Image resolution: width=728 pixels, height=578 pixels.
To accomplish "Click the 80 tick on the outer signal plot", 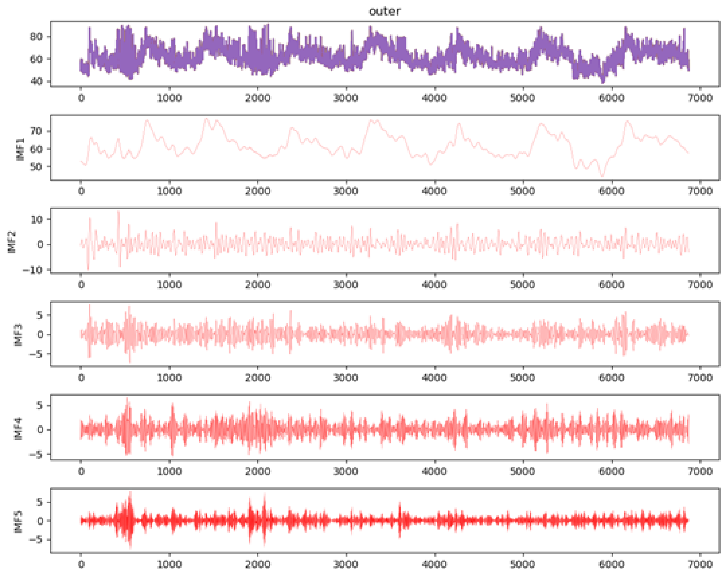I will point(36,36).
